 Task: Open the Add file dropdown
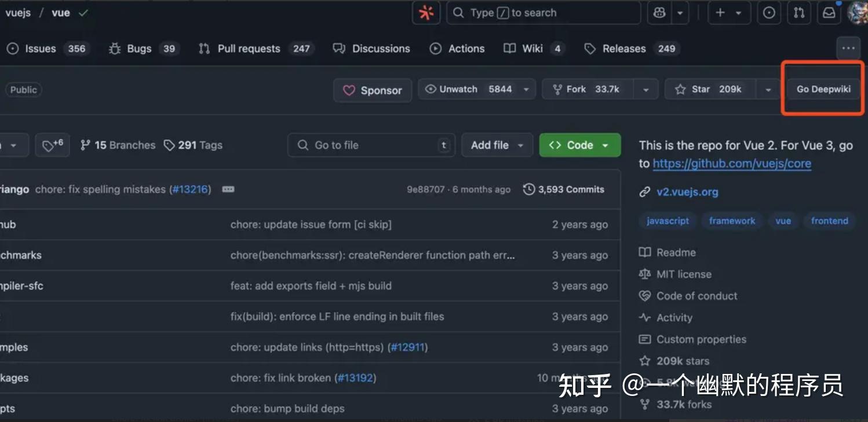[x=497, y=145]
